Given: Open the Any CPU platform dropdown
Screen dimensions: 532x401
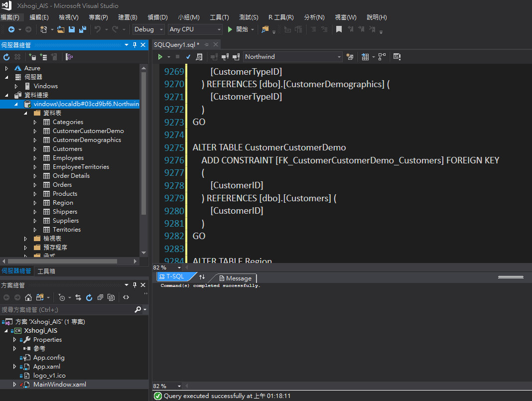Looking at the screenshot, I should 195,29.
